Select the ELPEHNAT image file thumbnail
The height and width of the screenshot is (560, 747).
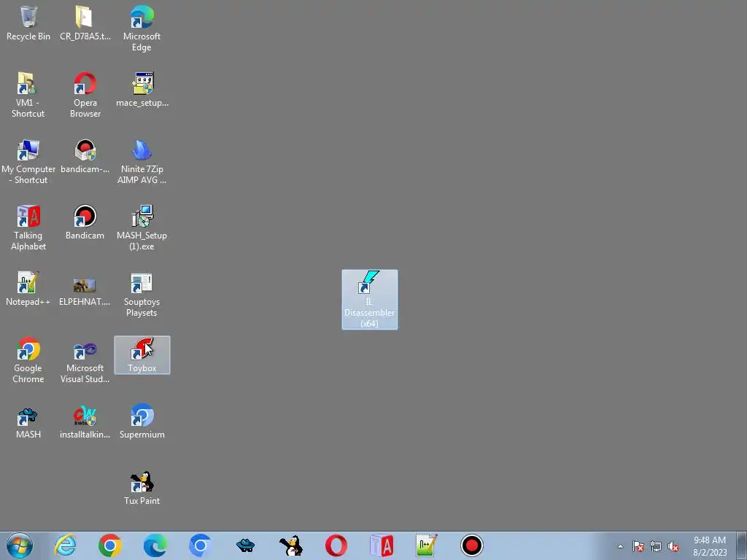pyautogui.click(x=85, y=292)
